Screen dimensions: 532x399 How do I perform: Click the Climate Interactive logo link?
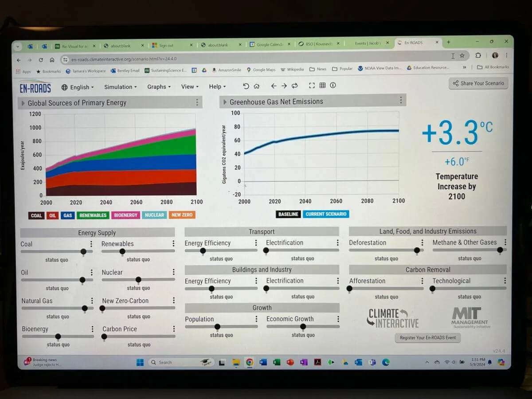(393, 318)
